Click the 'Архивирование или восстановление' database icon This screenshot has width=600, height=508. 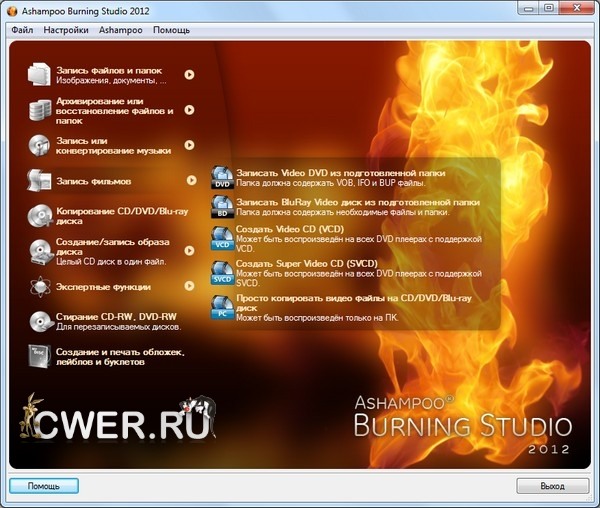(40, 111)
